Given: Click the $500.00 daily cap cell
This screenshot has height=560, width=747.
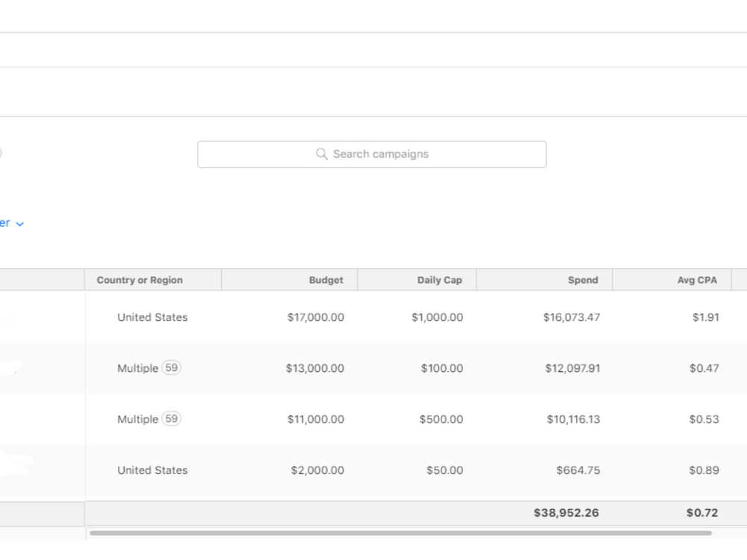Looking at the screenshot, I should pos(441,419).
